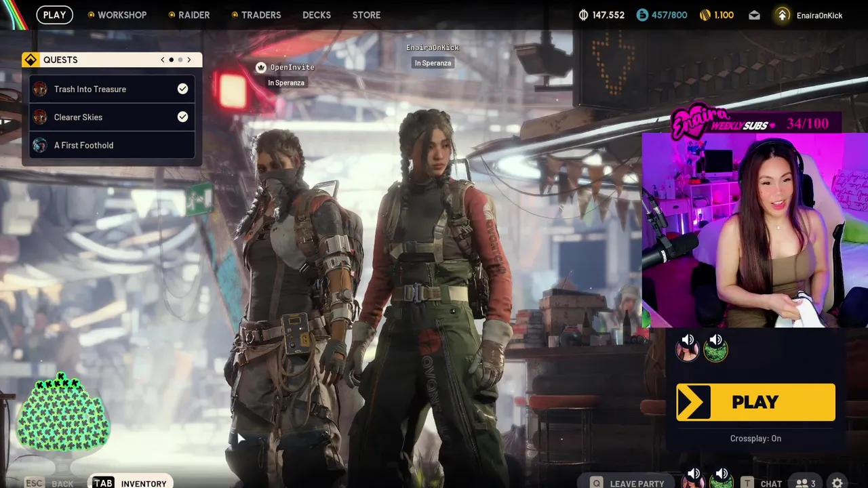Mute pink avatar voice in Play panel
The height and width of the screenshot is (488, 868).
point(688,340)
